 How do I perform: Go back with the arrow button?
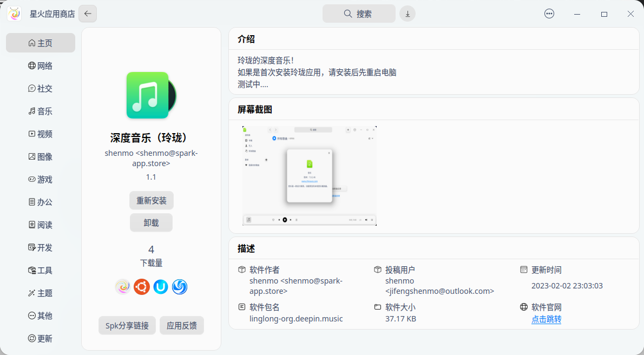point(88,14)
